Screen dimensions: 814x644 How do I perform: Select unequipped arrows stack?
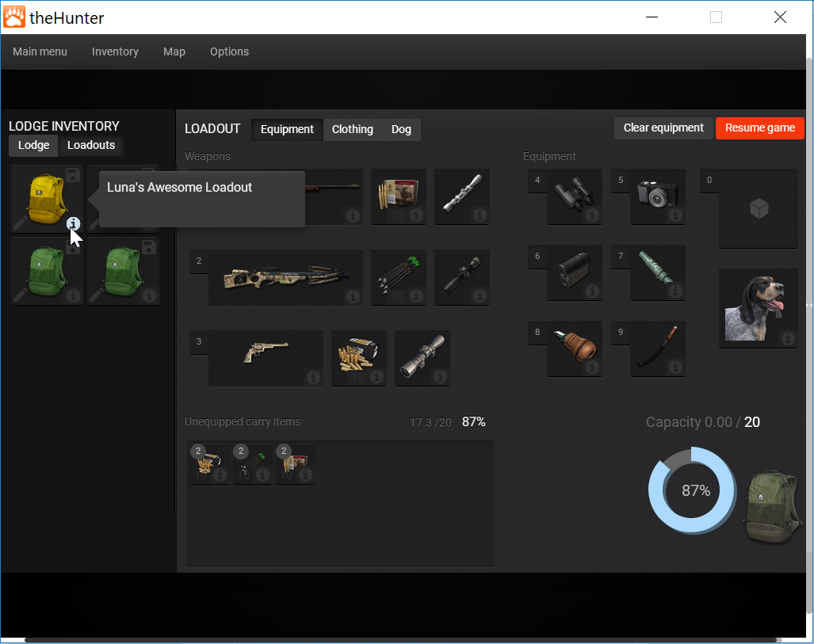point(252,464)
